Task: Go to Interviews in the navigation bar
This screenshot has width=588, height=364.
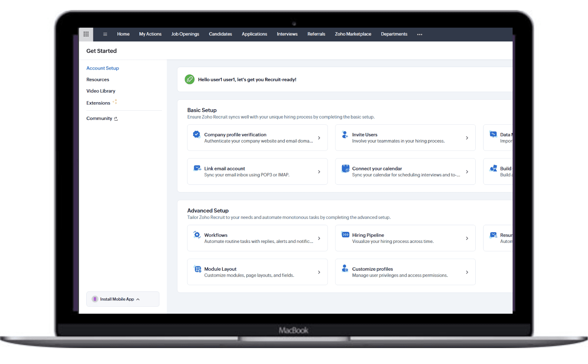Action: point(287,34)
